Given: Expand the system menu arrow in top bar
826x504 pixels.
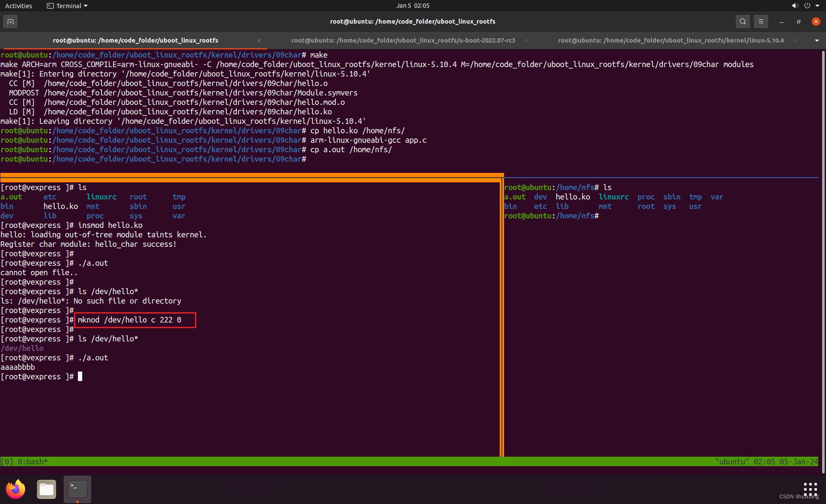Looking at the screenshot, I should pyautogui.click(x=817, y=6).
